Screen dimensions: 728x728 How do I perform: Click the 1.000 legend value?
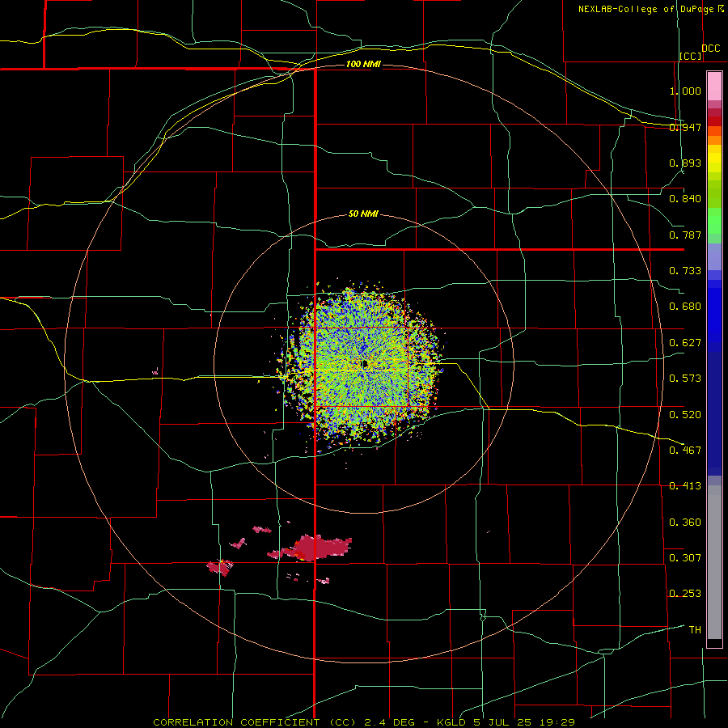tap(685, 91)
